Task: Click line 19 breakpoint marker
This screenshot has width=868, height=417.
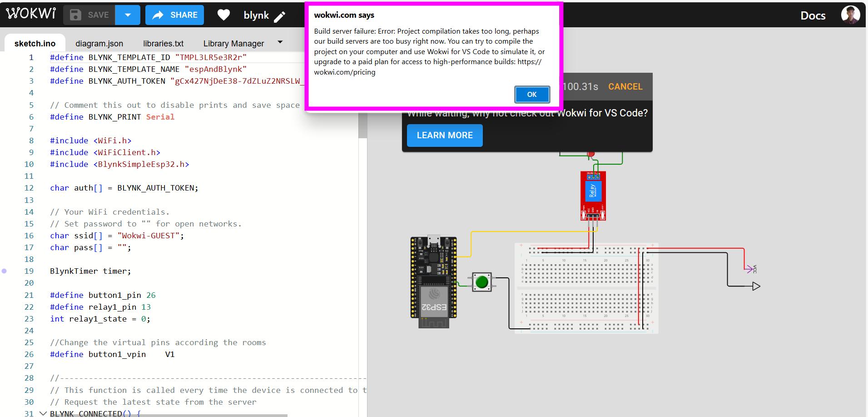Action: point(4,271)
